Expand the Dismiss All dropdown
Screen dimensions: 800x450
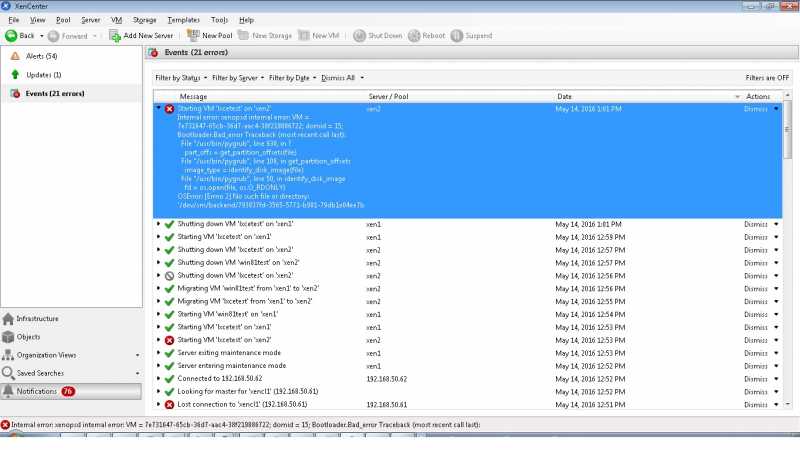point(343,77)
